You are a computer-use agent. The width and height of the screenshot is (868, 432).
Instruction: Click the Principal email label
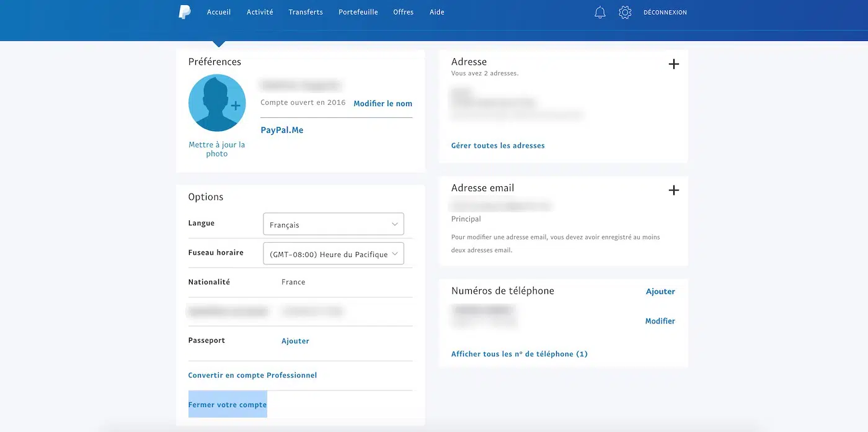point(466,219)
